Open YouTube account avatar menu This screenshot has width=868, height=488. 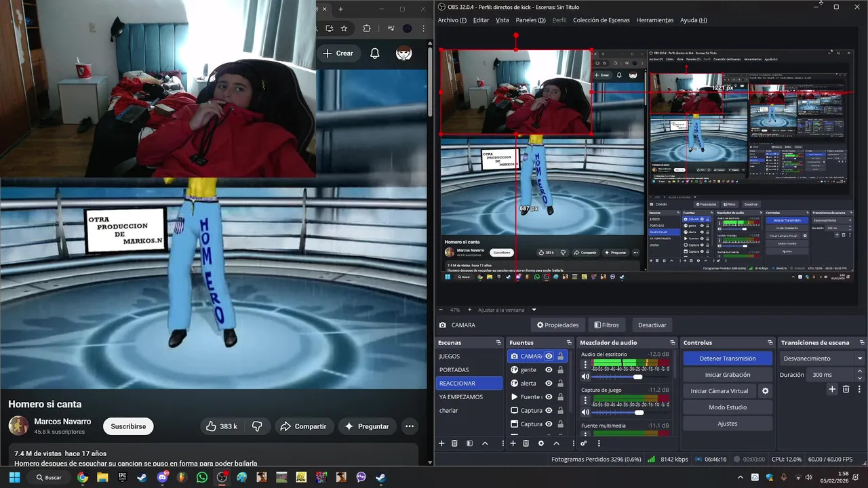tap(404, 53)
